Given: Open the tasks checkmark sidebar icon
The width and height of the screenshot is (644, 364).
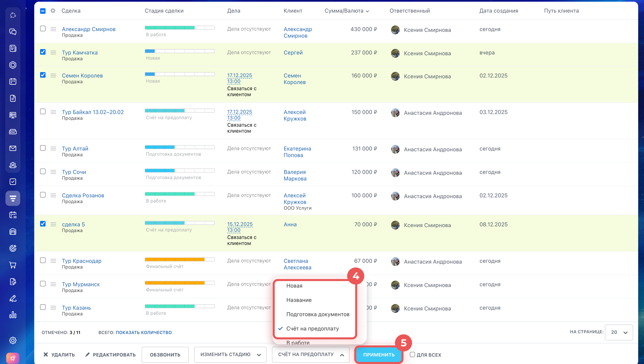Looking at the screenshot, I should tap(13, 182).
